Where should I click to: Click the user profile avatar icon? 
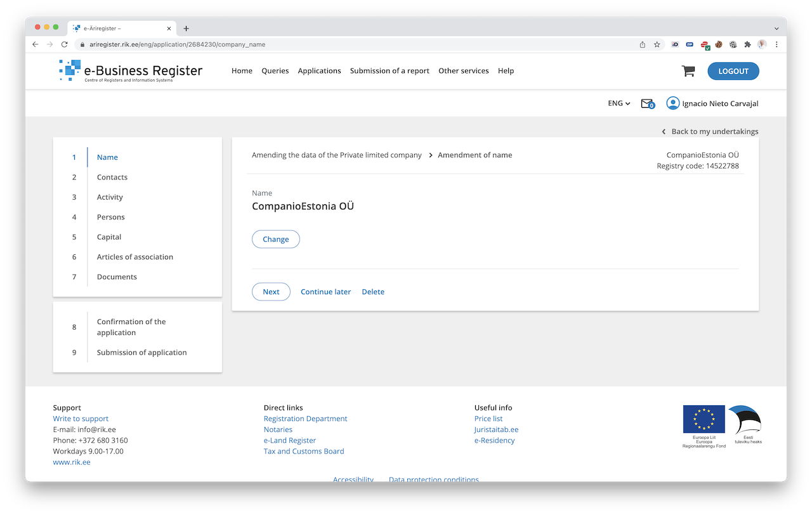(x=672, y=103)
